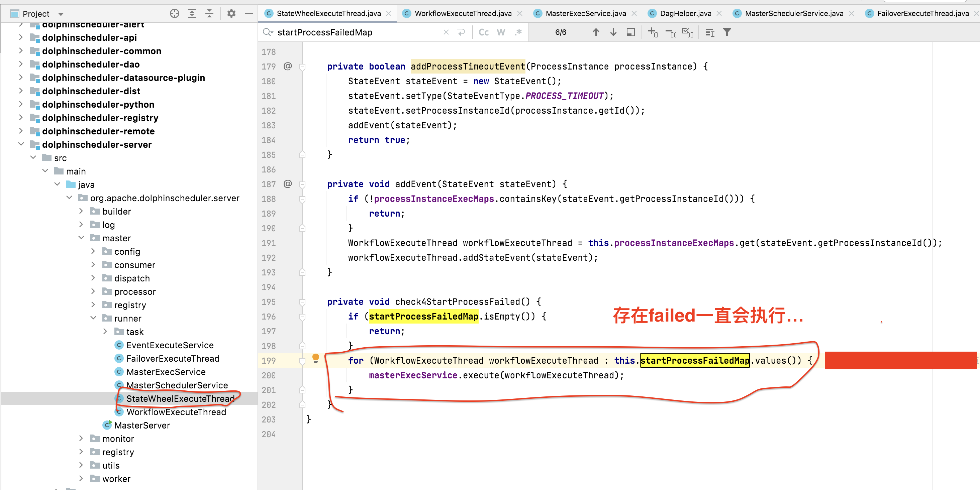The width and height of the screenshot is (980, 490).
Task: Switch to MasterExecService.java tab
Action: (585, 13)
